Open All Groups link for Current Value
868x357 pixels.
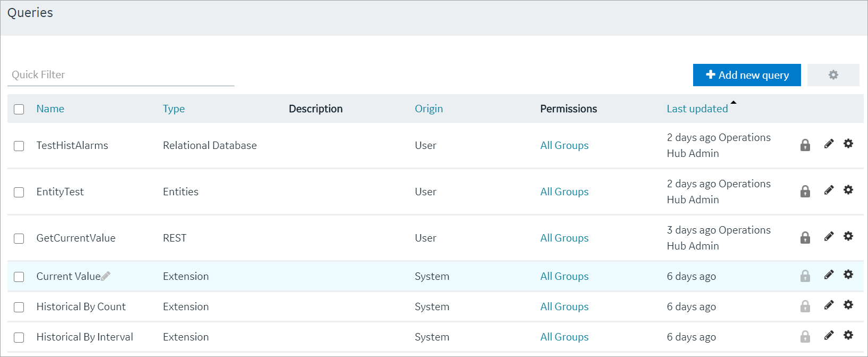pos(564,276)
